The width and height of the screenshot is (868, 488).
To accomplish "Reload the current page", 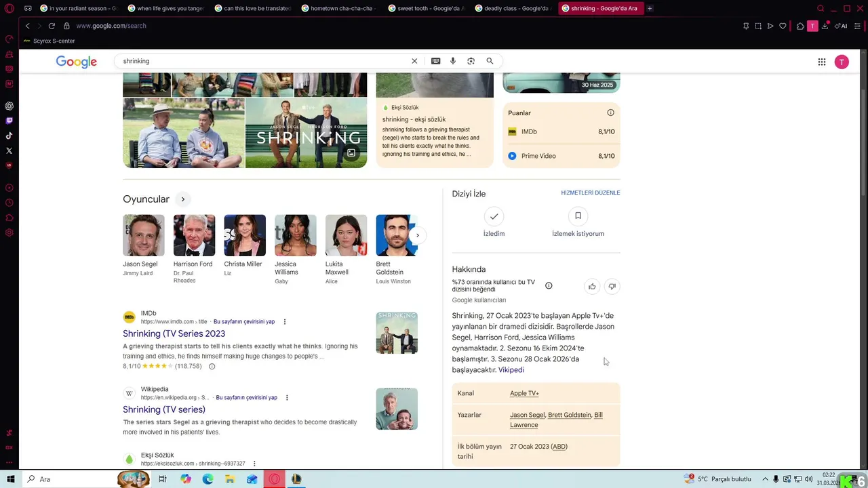I will coord(52,26).
